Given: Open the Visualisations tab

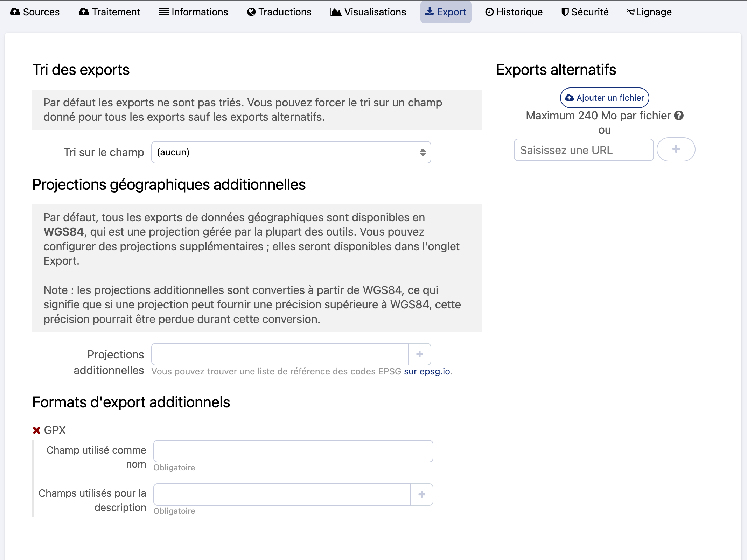Looking at the screenshot, I should click(x=368, y=12).
